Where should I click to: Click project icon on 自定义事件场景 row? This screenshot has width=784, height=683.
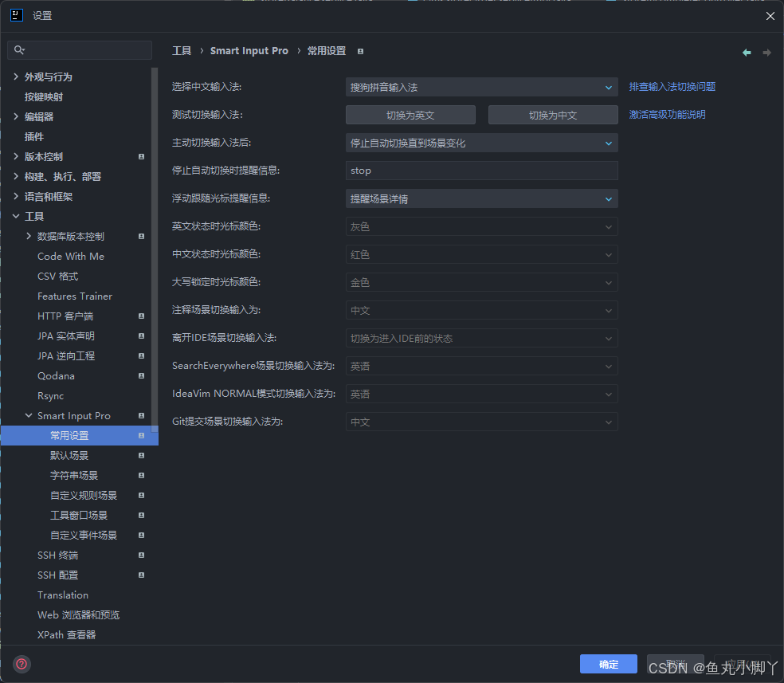pos(142,536)
